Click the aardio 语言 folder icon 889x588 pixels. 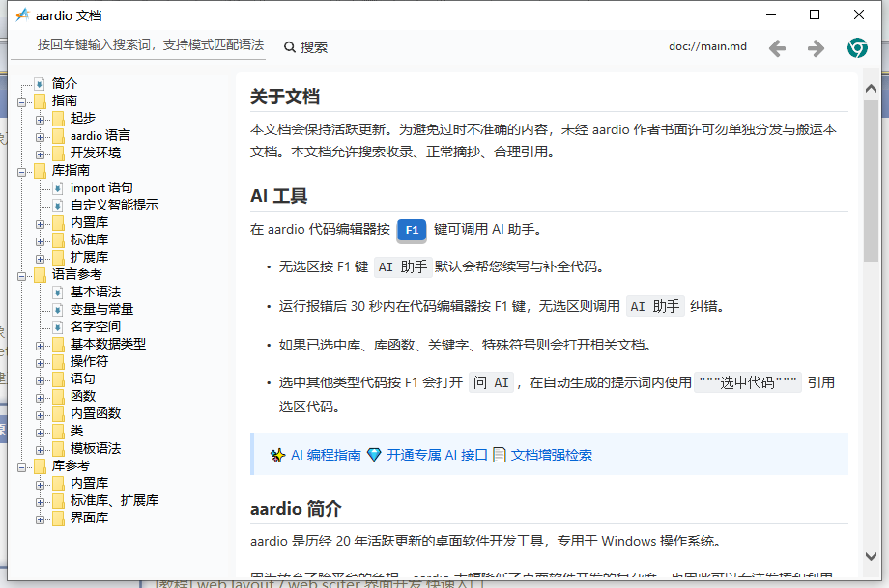(58, 136)
